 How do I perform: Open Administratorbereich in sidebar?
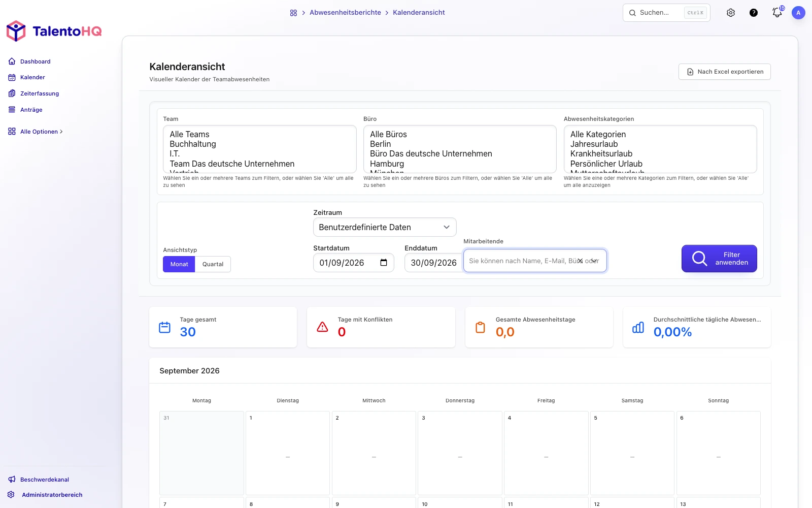(x=52, y=495)
